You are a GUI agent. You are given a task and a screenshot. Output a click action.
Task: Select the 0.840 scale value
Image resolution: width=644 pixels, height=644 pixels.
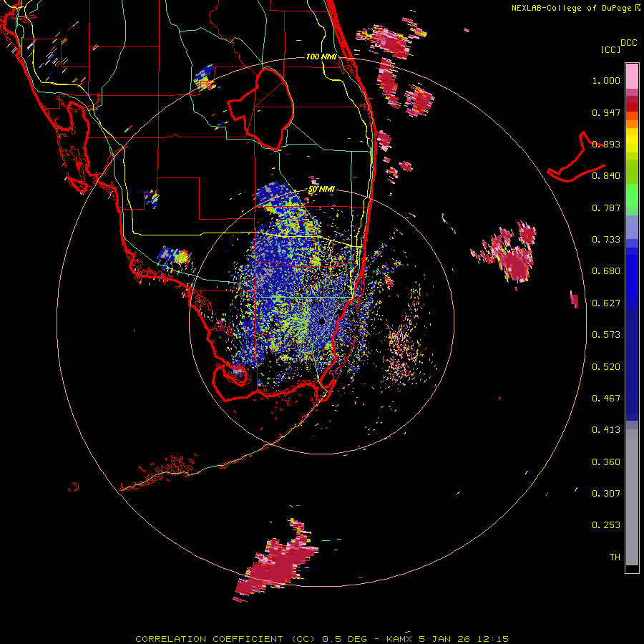[x=606, y=176]
